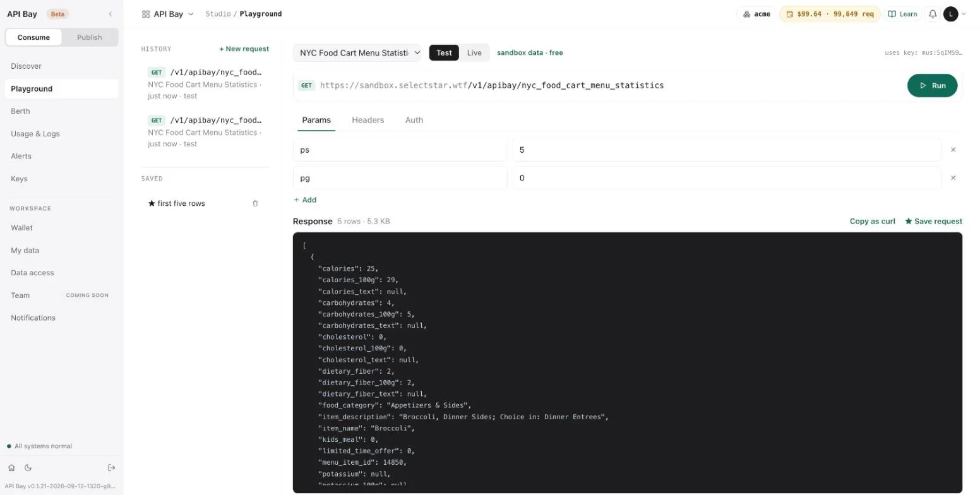Click the 'All systems normal' status

[x=39, y=446]
